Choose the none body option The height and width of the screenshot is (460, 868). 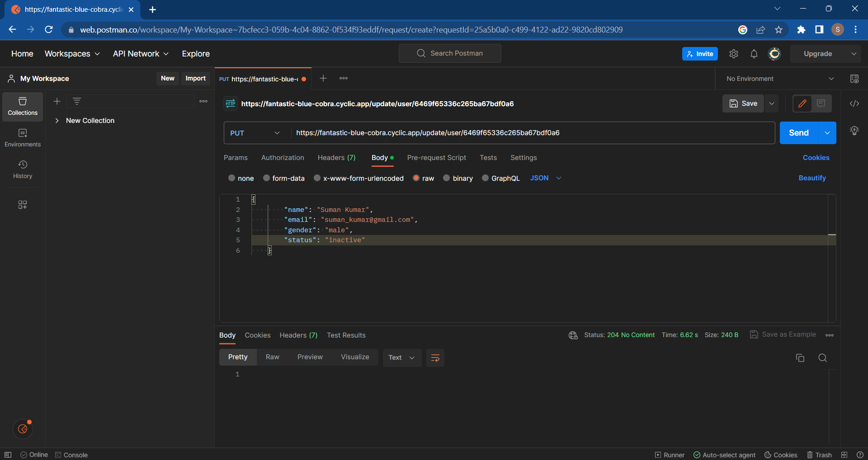tap(232, 178)
